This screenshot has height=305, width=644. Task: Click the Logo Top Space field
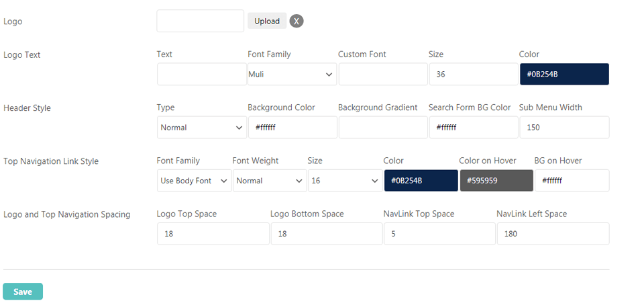[213, 234]
